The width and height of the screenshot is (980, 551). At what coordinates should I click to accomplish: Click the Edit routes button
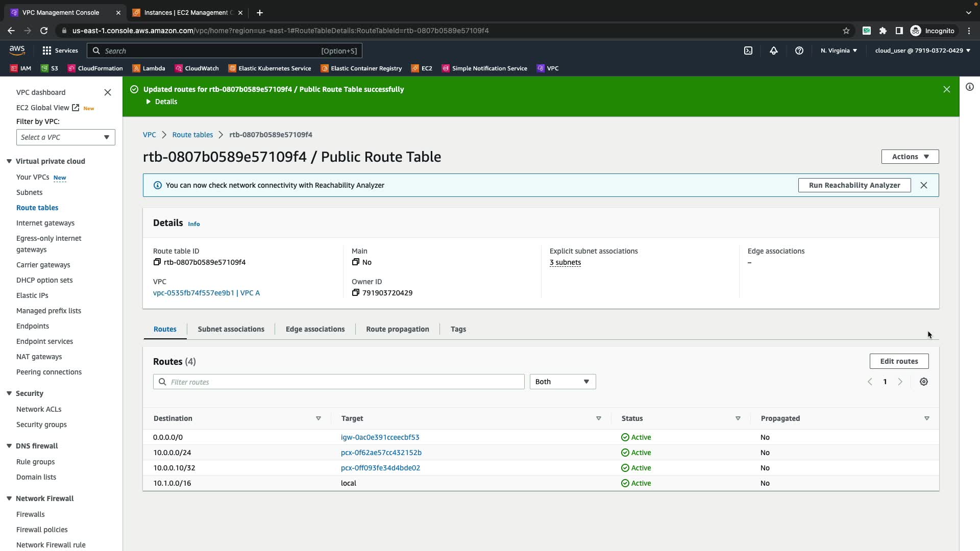[x=898, y=361]
